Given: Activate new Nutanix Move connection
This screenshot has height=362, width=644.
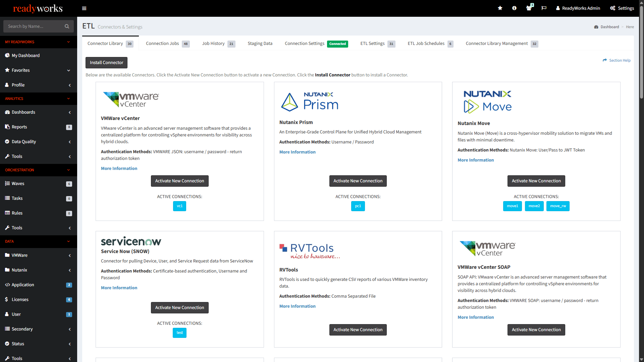Looking at the screenshot, I should pos(536,181).
